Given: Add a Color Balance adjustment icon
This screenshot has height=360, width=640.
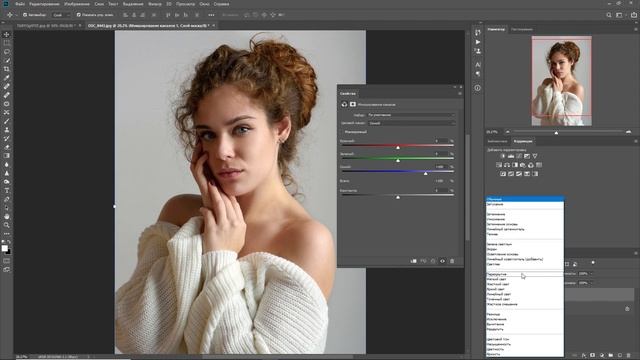Looking at the screenshot, I should (x=507, y=165).
